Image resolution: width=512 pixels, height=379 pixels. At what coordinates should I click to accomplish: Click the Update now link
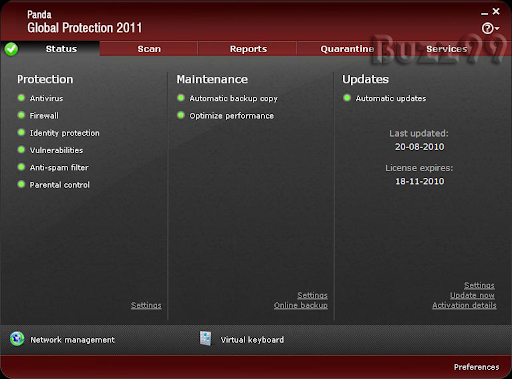472,295
